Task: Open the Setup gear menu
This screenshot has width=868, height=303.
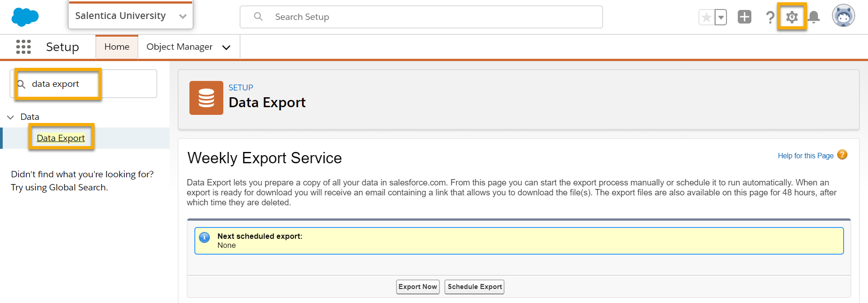Action: [x=792, y=17]
